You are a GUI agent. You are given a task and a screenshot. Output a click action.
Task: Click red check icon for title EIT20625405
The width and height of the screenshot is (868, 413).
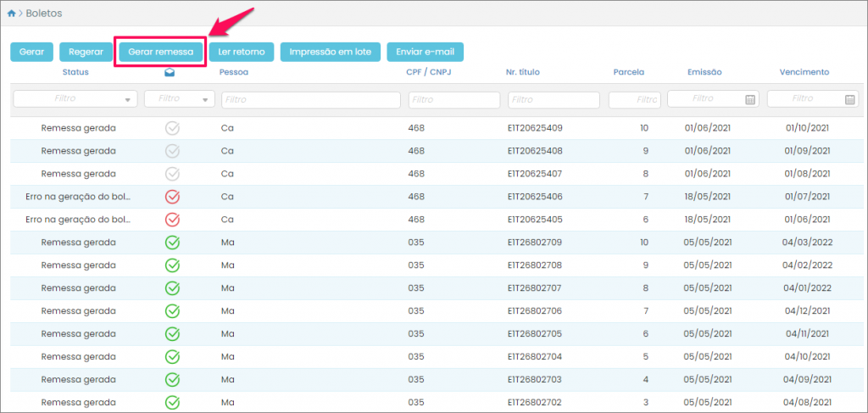172,220
